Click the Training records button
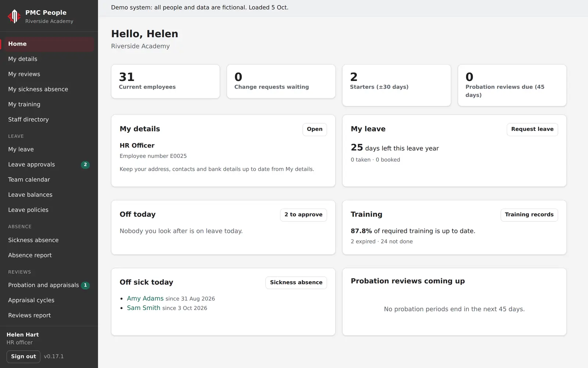This screenshot has width=588, height=368. point(529,215)
